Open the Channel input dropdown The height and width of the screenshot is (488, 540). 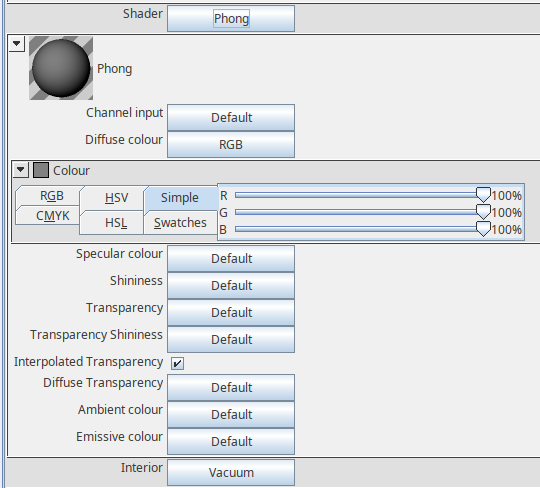tap(231, 117)
